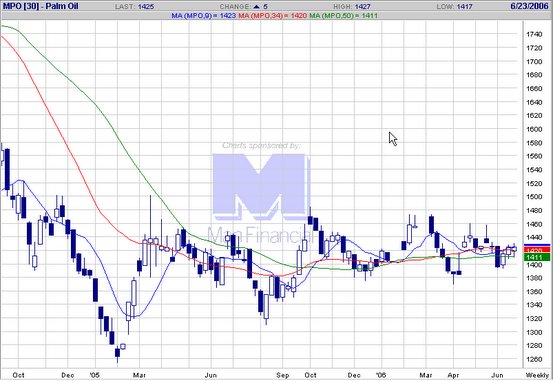Click the 1600 price axis label

(534, 129)
